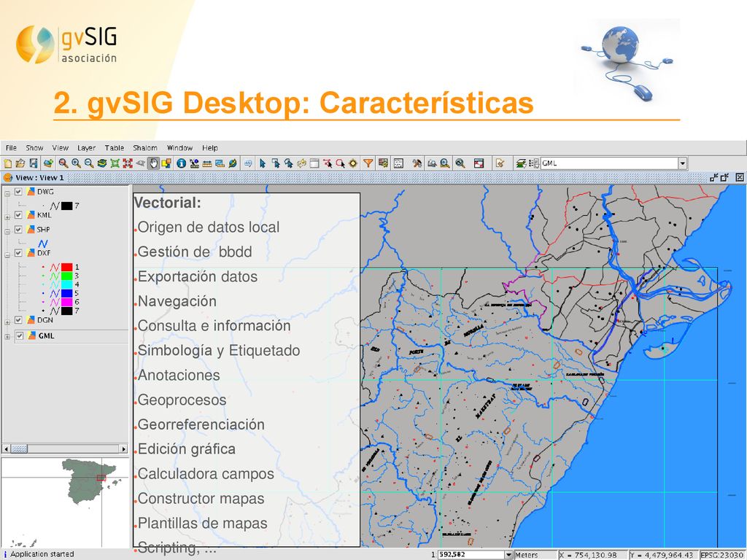Click the Zoom to layer stack icon

click(x=102, y=163)
